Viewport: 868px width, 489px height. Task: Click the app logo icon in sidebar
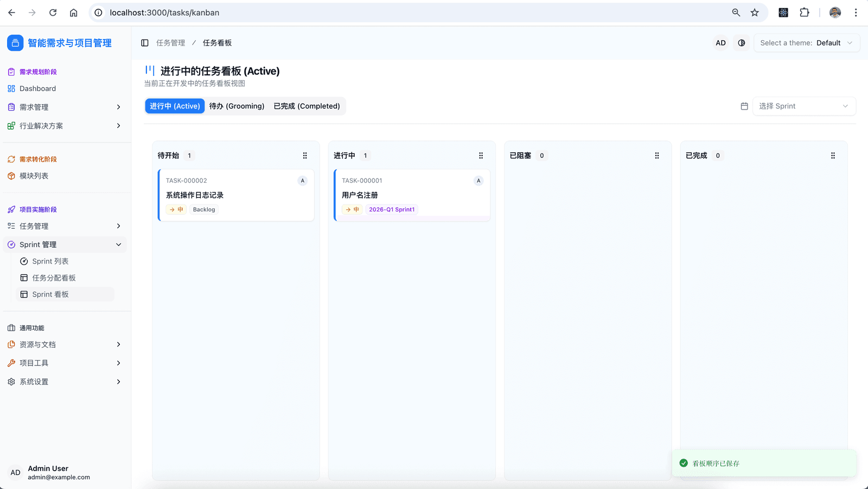pyautogui.click(x=15, y=43)
